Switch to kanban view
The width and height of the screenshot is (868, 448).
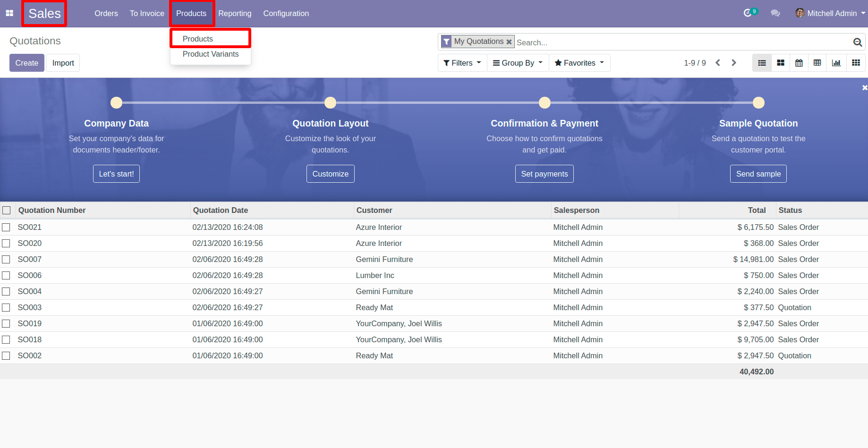(781, 63)
